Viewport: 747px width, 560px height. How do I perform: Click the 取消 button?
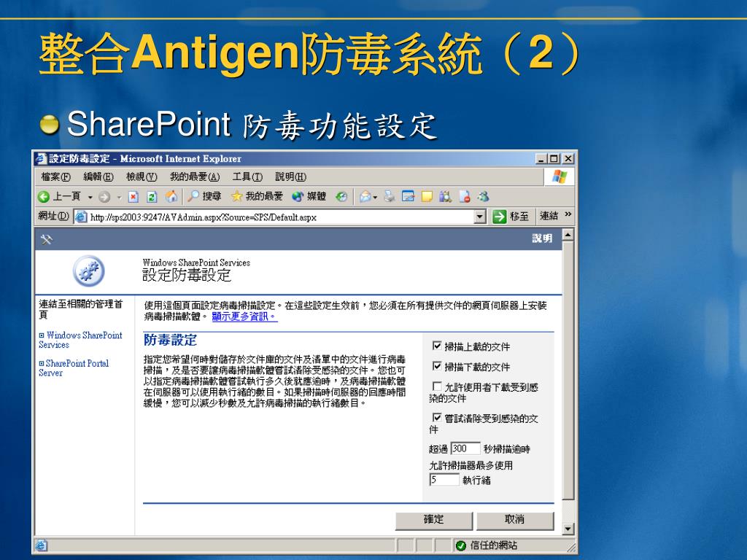click(x=515, y=520)
